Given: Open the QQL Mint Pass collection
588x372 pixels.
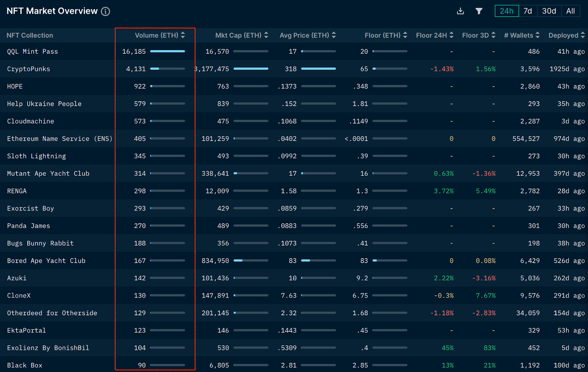Looking at the screenshot, I should pyautogui.click(x=32, y=51).
